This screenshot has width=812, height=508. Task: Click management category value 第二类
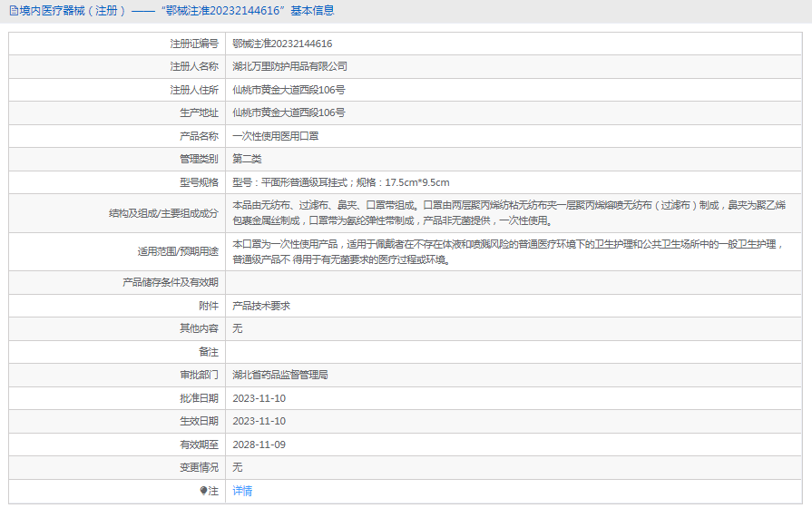click(247, 159)
